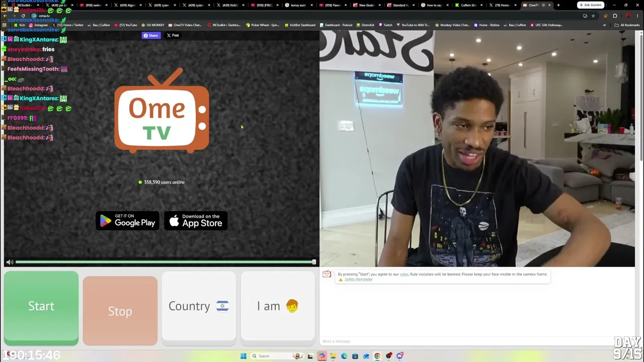644x362 pixels.
Task: Open Task View on the taskbar
Action: (310, 356)
